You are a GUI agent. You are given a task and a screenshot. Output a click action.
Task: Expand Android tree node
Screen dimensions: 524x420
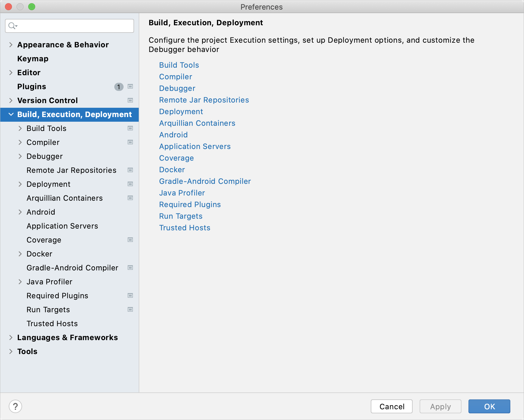(x=20, y=212)
